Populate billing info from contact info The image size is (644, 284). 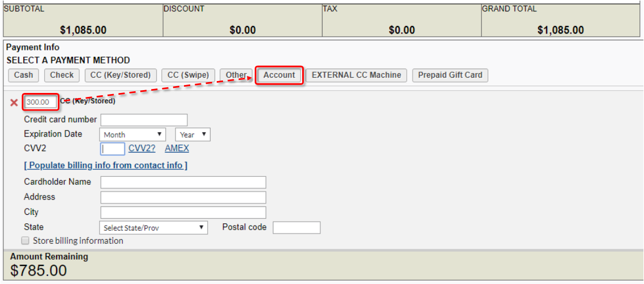coord(106,166)
